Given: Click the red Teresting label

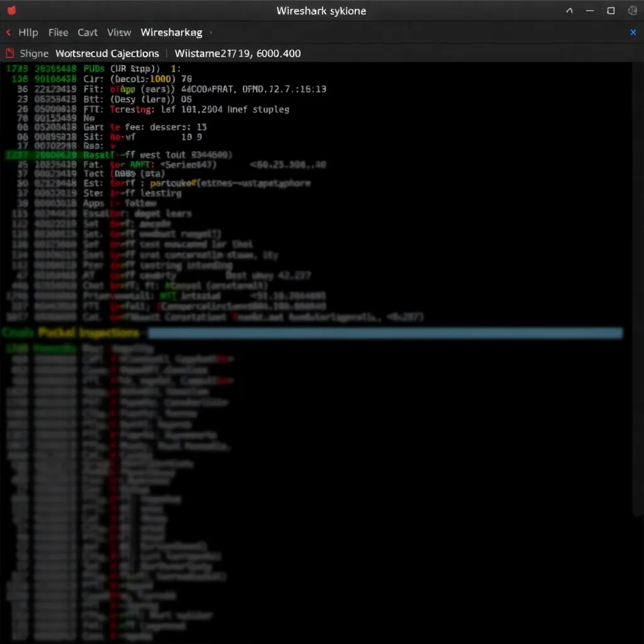Looking at the screenshot, I should 132,109.
